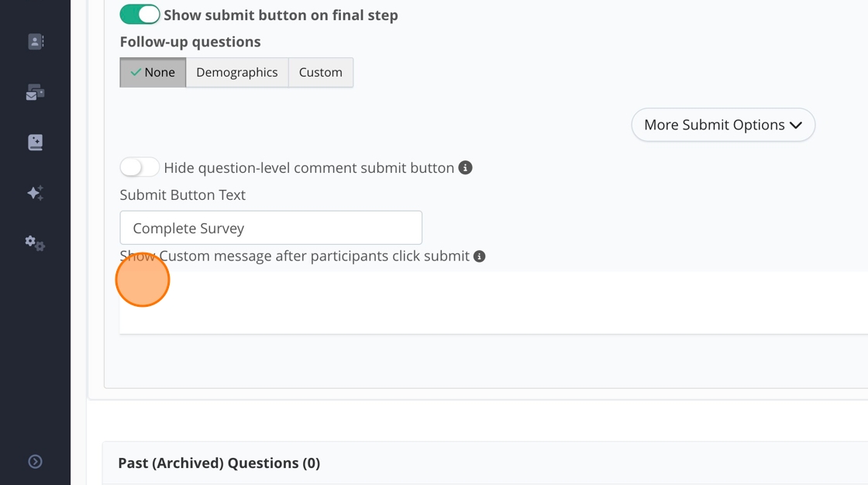Click the 'Submit Button Text' label
The image size is (868, 485).
(182, 195)
